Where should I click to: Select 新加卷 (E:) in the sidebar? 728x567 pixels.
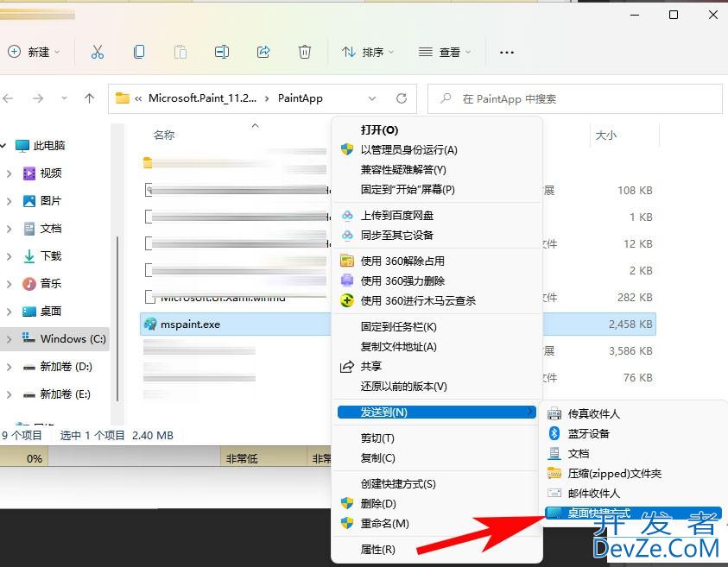pos(65,394)
